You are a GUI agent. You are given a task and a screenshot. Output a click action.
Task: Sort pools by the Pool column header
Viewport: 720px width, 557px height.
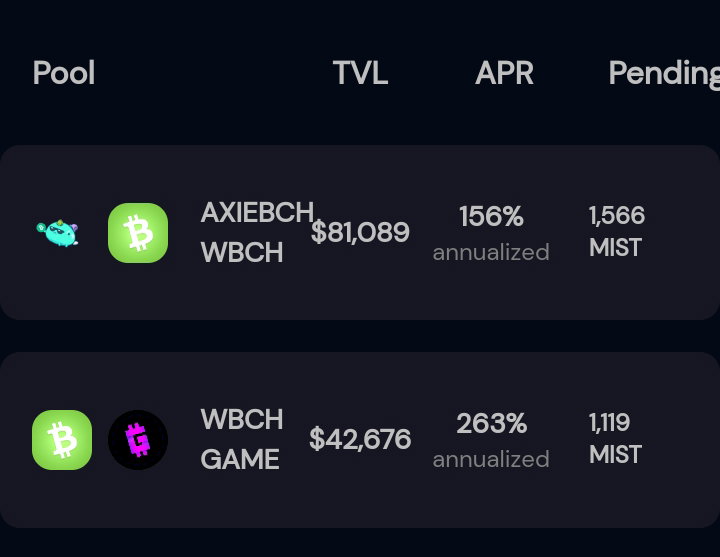click(x=64, y=73)
